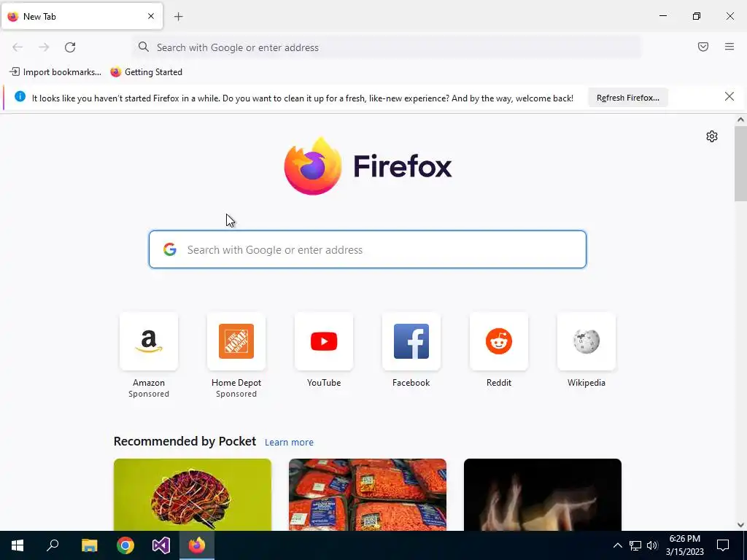Click the info icon in notification bar
The height and width of the screenshot is (560, 747).
(20, 97)
